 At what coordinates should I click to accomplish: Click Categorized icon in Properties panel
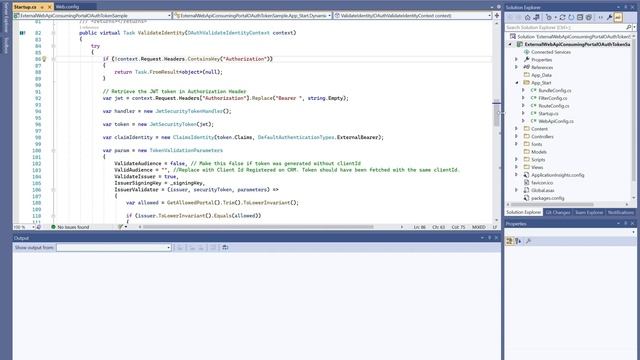(x=509, y=241)
